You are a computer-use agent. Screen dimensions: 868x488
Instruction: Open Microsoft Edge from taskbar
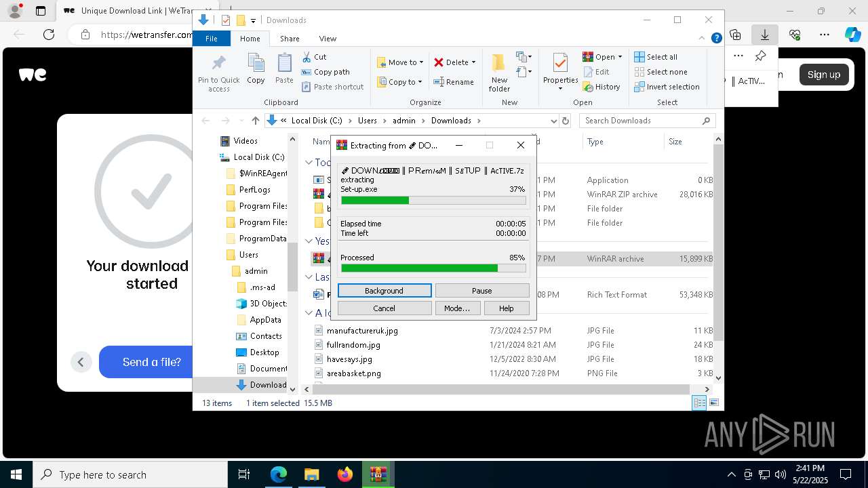point(279,474)
